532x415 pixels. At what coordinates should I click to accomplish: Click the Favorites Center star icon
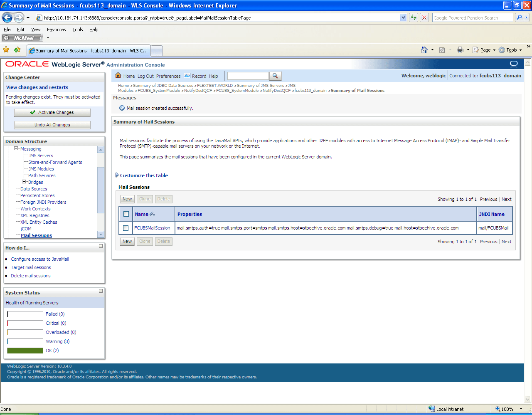click(6, 50)
